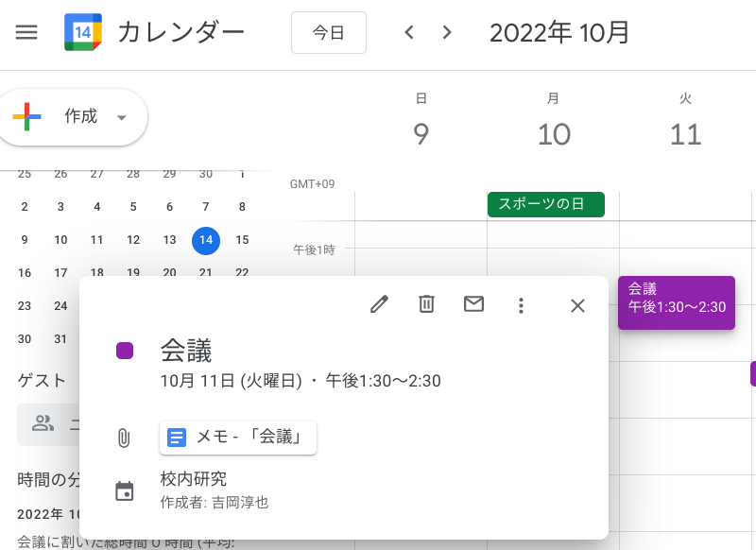Email guests with envelope icon

click(x=473, y=304)
